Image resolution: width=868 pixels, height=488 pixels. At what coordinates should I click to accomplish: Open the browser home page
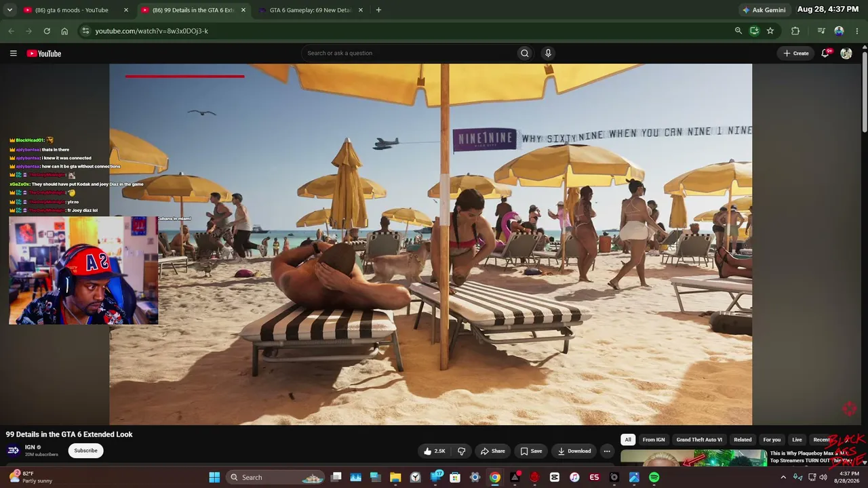point(64,31)
